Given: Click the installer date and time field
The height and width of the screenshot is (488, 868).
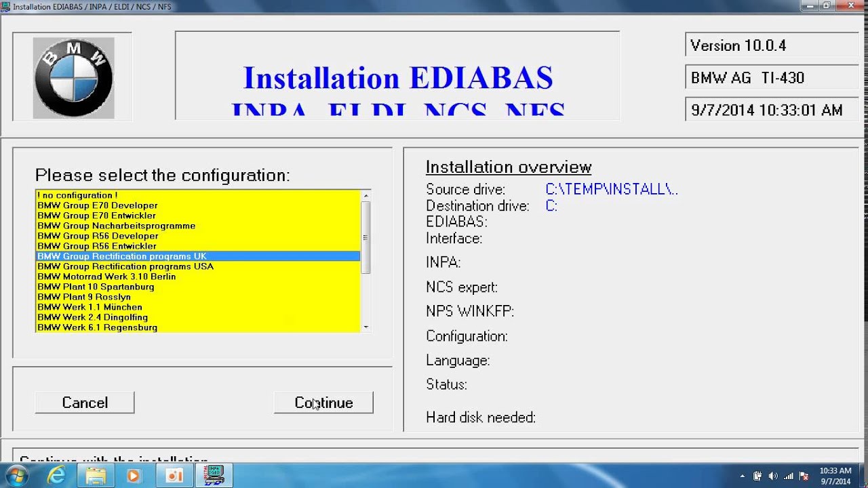Looking at the screenshot, I should pyautogui.click(x=772, y=110).
